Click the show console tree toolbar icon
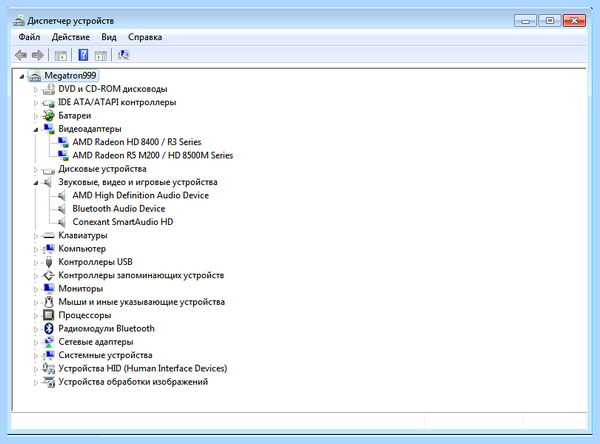 click(60, 56)
